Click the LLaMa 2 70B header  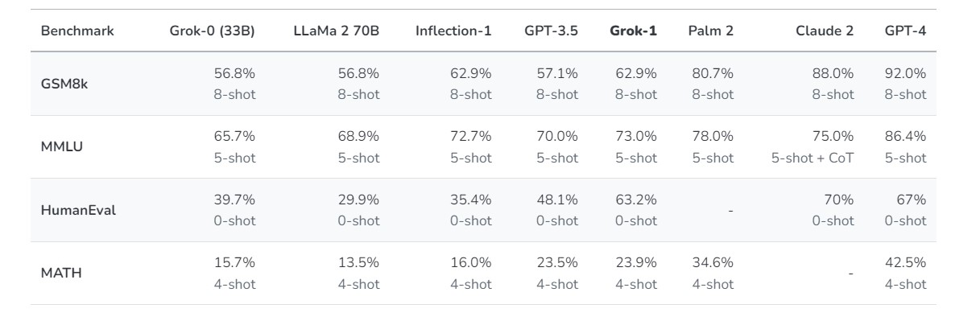click(337, 31)
